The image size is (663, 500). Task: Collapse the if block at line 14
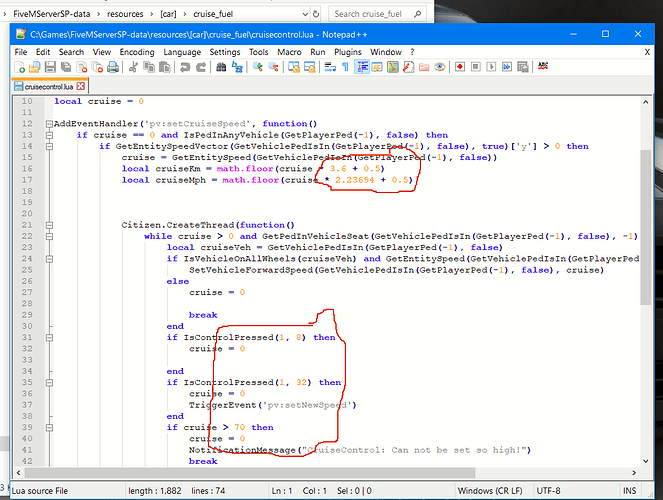click(49, 146)
